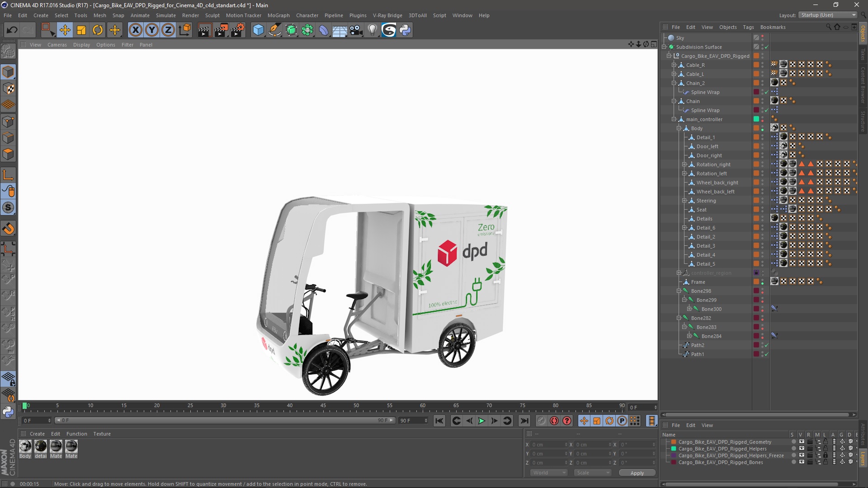Open Edit Render Settings icon
The image size is (868, 488).
[237, 30]
